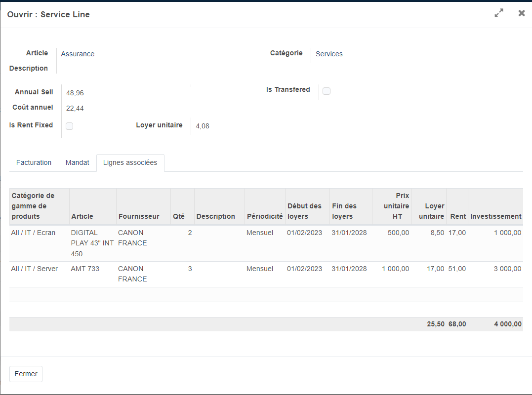Image resolution: width=532 pixels, height=395 pixels.
Task: Sort table by Qté column header
Action: click(x=178, y=216)
